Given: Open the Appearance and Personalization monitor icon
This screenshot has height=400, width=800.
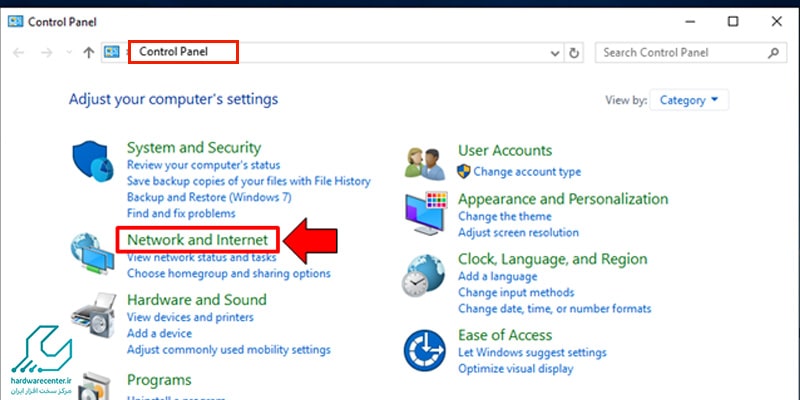Looking at the screenshot, I should (426, 213).
